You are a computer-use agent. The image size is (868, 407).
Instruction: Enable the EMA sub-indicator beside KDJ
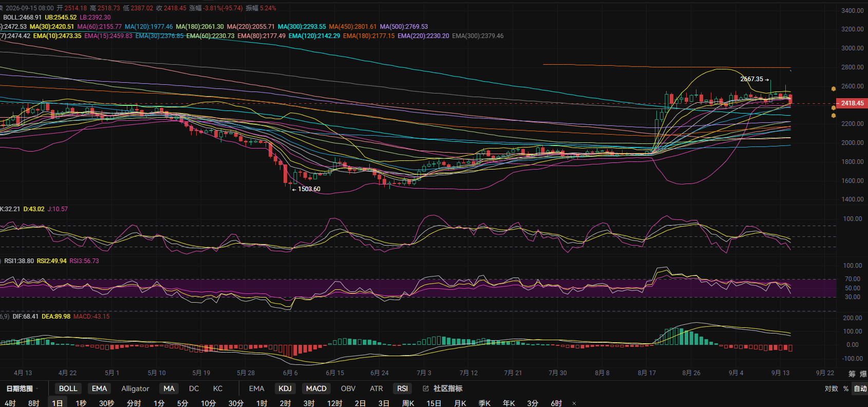[256, 388]
